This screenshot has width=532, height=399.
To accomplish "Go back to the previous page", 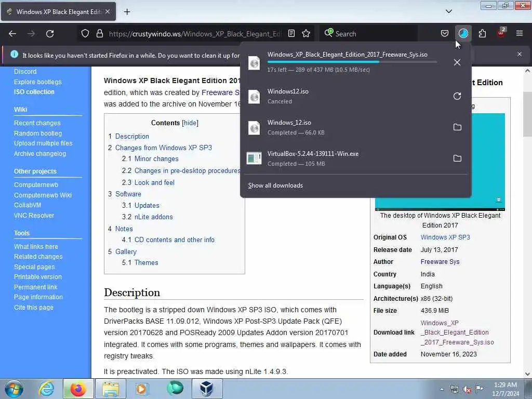I will [12, 34].
